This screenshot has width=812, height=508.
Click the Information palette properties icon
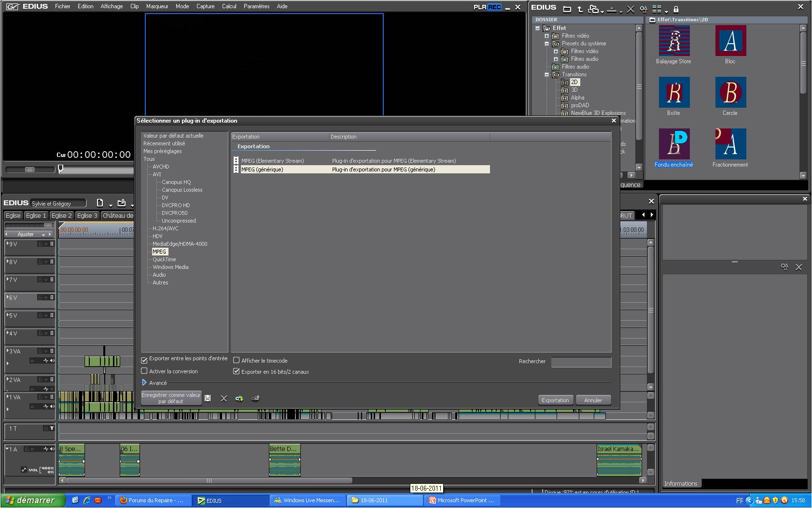pyautogui.click(x=784, y=267)
